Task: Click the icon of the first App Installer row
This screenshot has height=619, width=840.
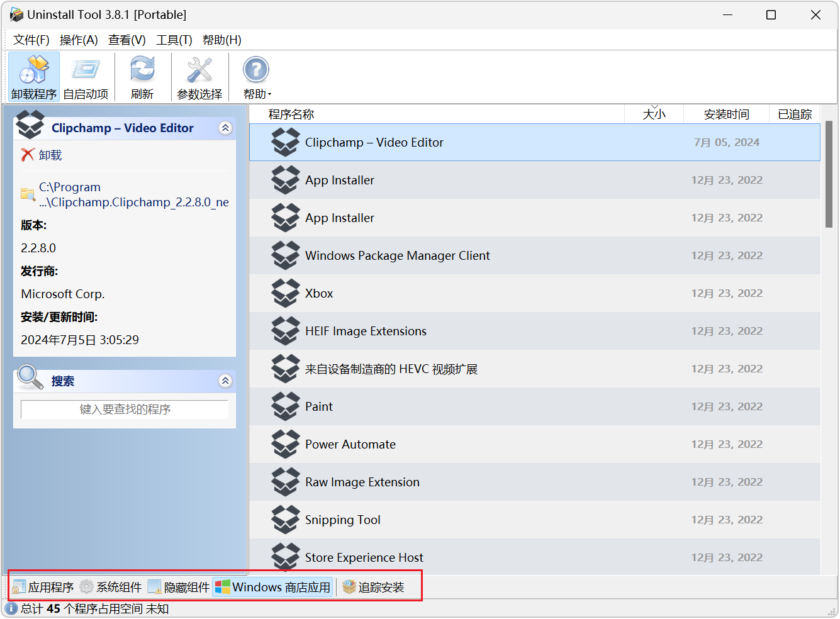Action: click(x=286, y=180)
